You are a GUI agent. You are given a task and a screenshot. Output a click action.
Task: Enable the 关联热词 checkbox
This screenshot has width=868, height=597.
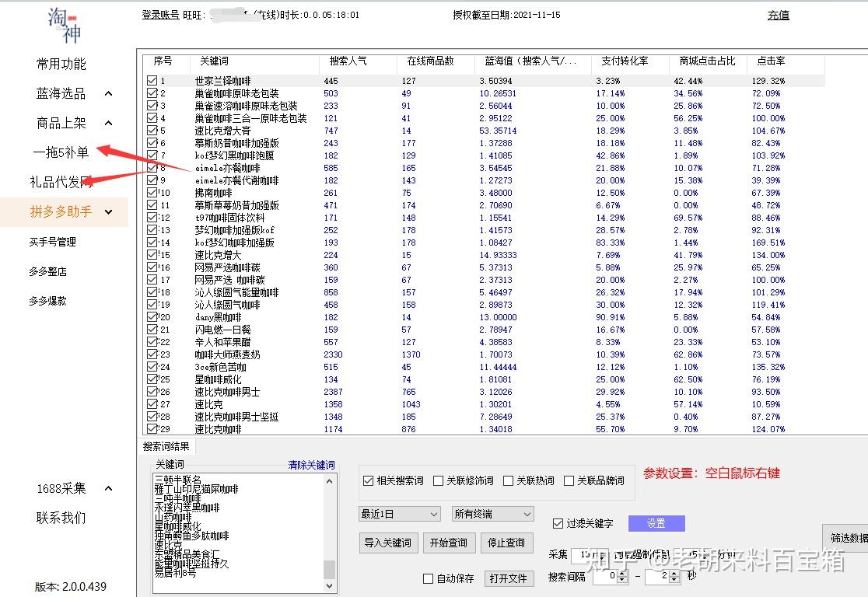(x=508, y=481)
